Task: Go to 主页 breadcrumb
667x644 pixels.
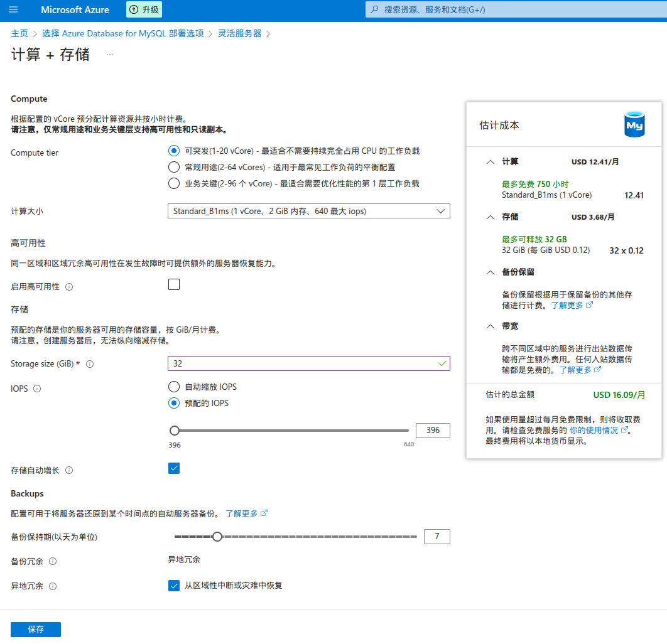Action: (19, 34)
